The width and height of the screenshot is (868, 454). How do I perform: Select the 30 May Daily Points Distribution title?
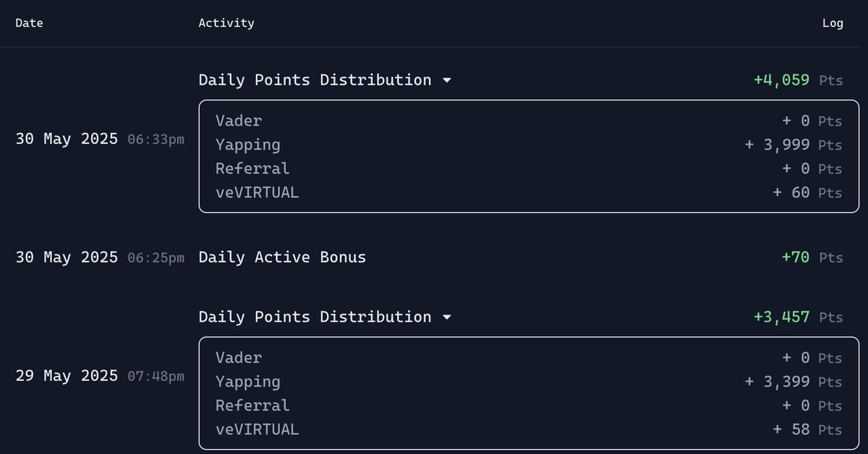pyautogui.click(x=315, y=80)
